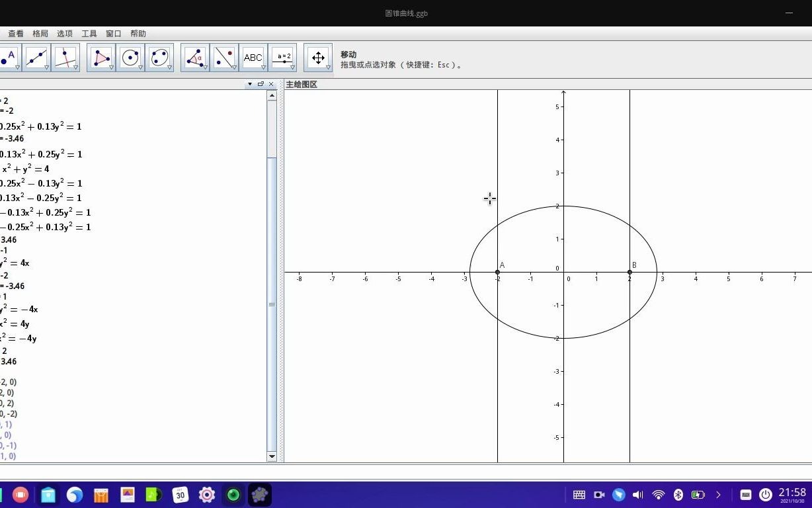Select the Polygon tool
Image resolution: width=812 pixels, height=508 pixels.
click(x=101, y=57)
